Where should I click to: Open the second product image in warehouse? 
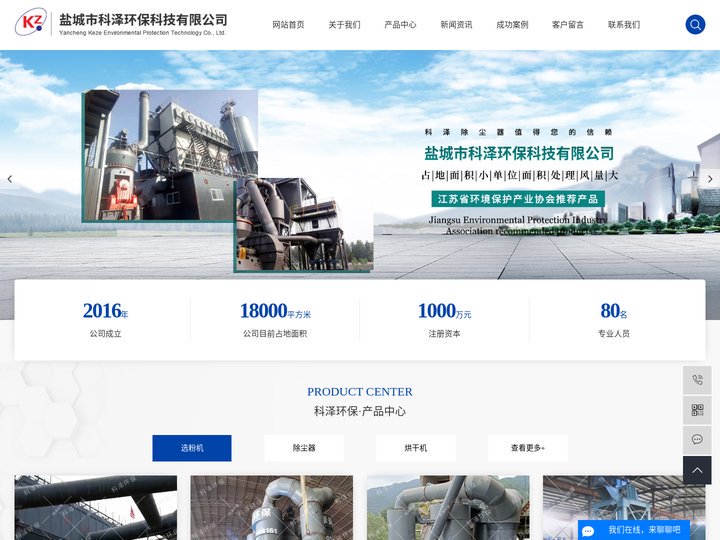click(272, 507)
